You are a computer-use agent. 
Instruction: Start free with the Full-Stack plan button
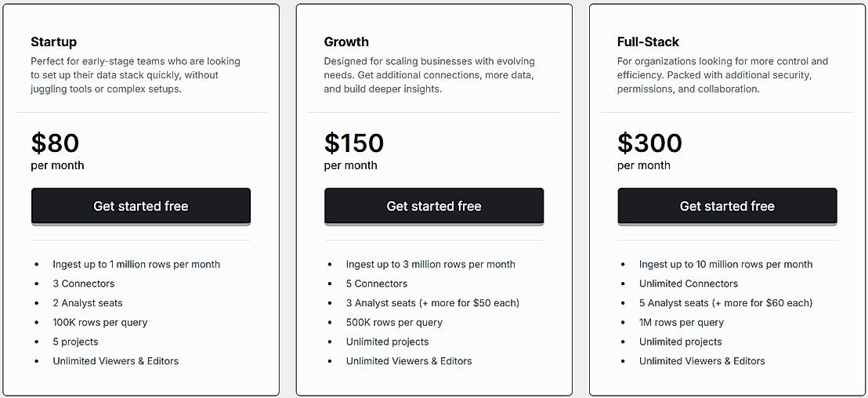(727, 206)
